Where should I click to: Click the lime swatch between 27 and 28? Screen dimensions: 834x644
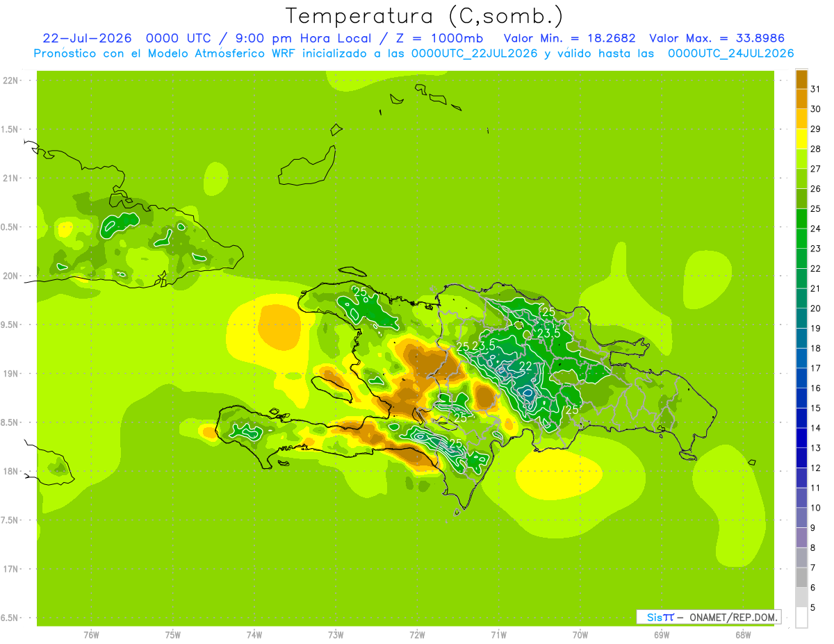tap(801, 159)
